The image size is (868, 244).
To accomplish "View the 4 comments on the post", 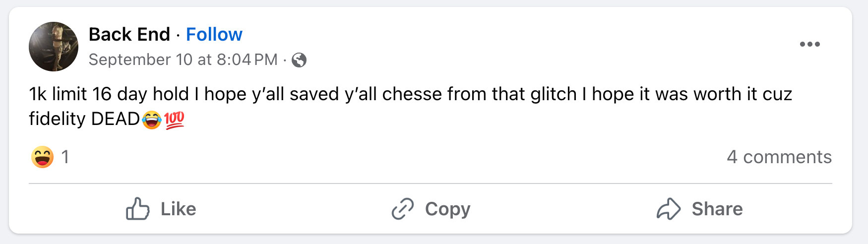I will tap(779, 157).
